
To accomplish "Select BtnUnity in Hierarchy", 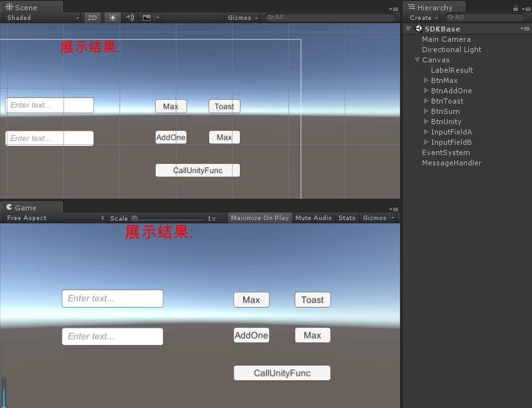I will (446, 122).
